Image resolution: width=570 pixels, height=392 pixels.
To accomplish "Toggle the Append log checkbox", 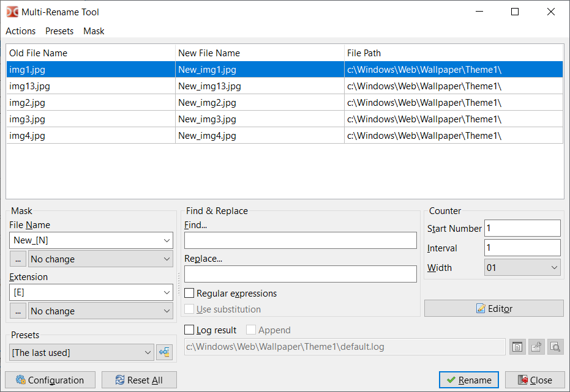I will tap(251, 330).
